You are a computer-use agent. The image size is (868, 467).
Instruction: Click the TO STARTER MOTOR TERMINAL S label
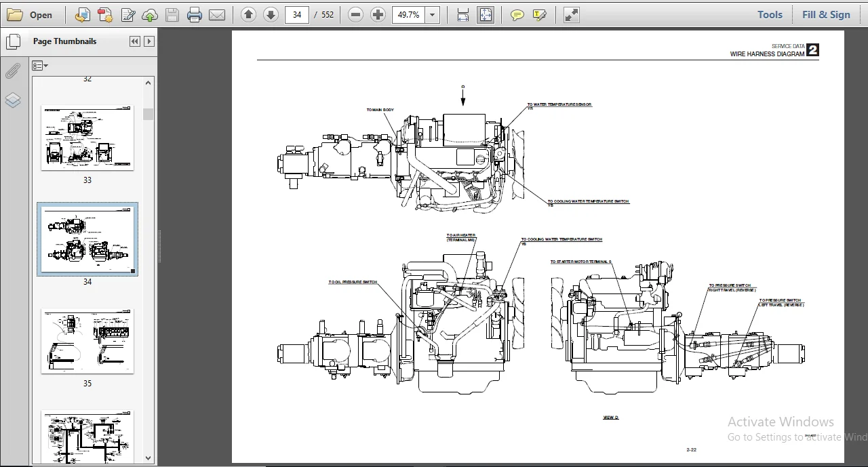point(581,262)
